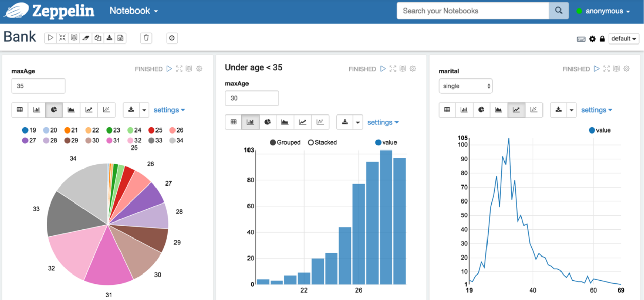This screenshot has width=644, height=300.
Task: Expand settings in 'Under age < 35' paragraph
Action: coord(383,122)
